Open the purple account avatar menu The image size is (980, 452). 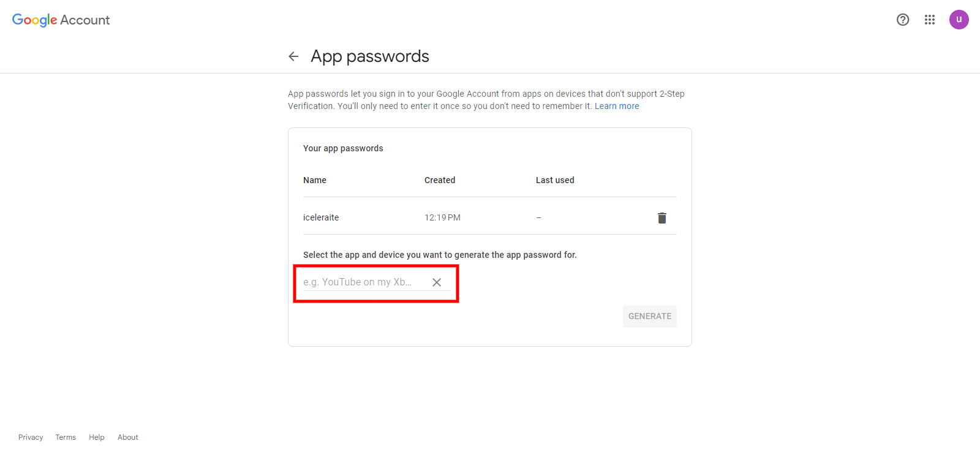pos(959,20)
